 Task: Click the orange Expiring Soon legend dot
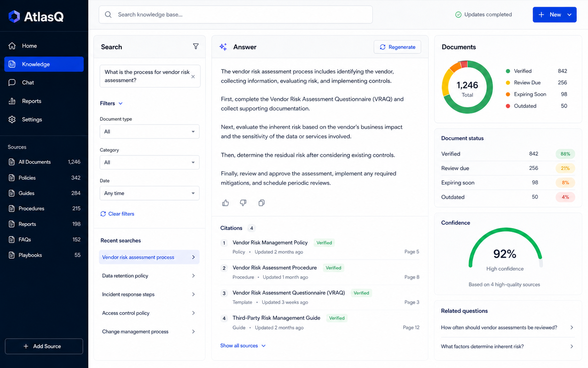(x=508, y=94)
